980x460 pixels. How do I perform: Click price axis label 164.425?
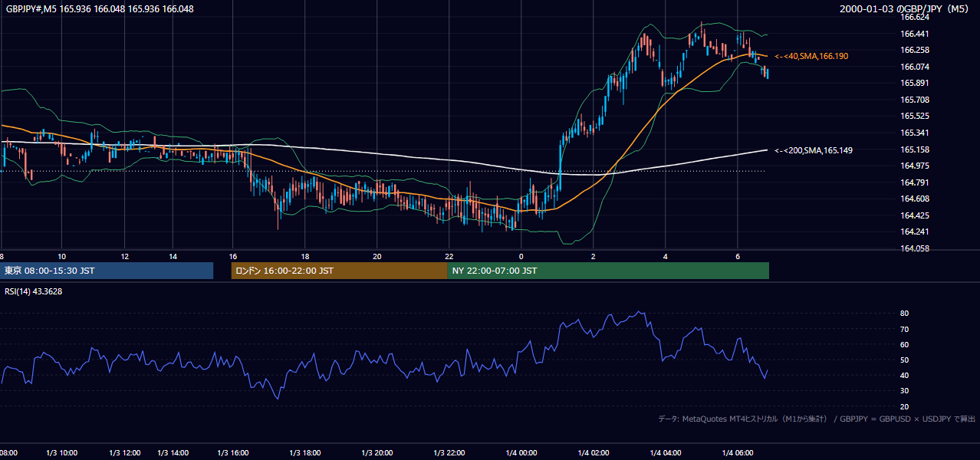[x=915, y=215]
